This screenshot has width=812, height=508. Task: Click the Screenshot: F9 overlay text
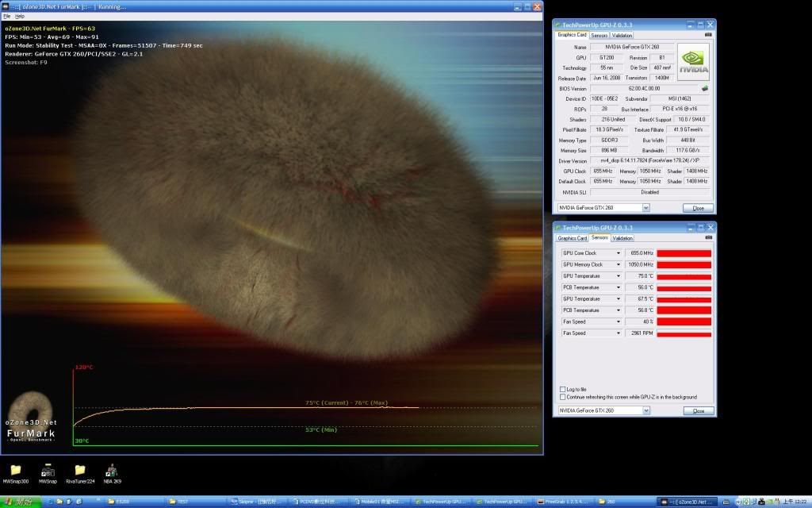tap(26, 62)
